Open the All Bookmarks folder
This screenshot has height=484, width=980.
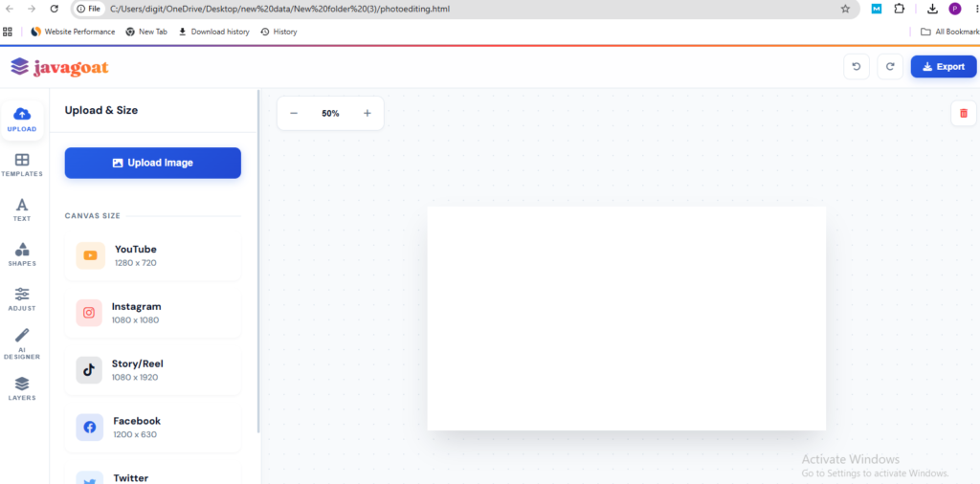click(950, 32)
